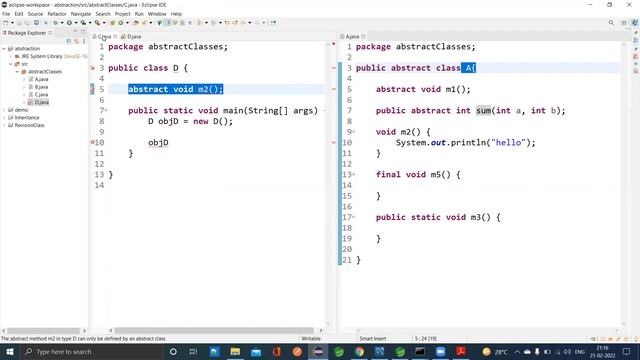640x360 pixels.
Task: Click the quick-fix marker on line 5
Action: pyautogui.click(x=92, y=89)
